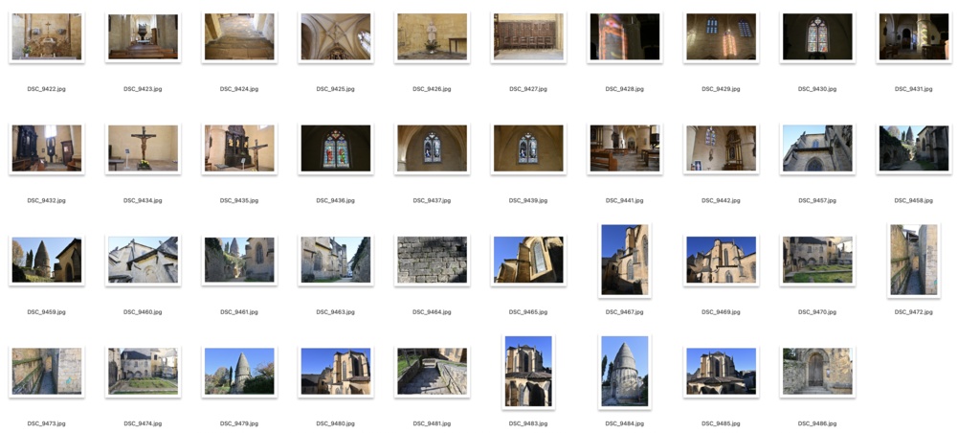The width and height of the screenshot is (980, 433).
Task: Select the DSC_9423.jpg thumbnail
Action: click(x=143, y=37)
